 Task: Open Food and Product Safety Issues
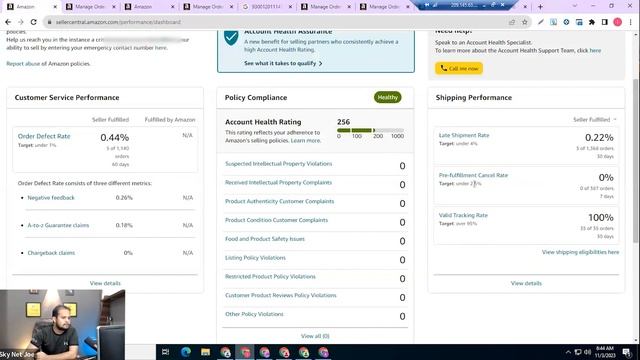coord(265,239)
